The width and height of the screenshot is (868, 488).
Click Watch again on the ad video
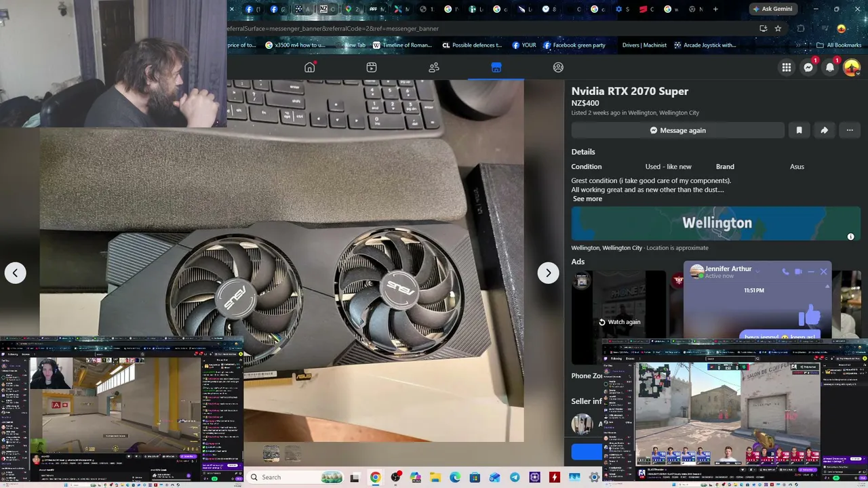tap(619, 322)
